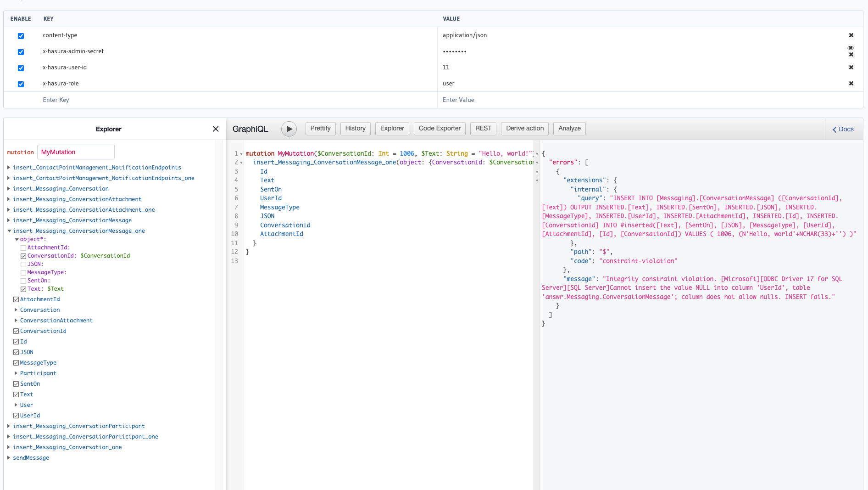This screenshot has height=490, width=868.
Task: Collapse the object* argument group
Action: [17, 239]
